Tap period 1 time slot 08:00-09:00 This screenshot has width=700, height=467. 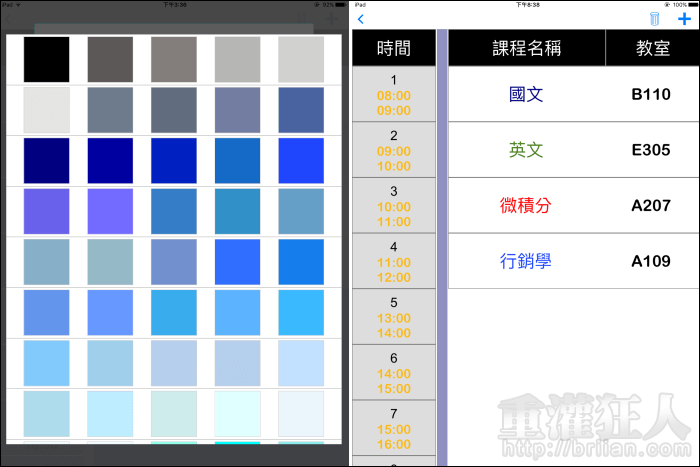(393, 96)
